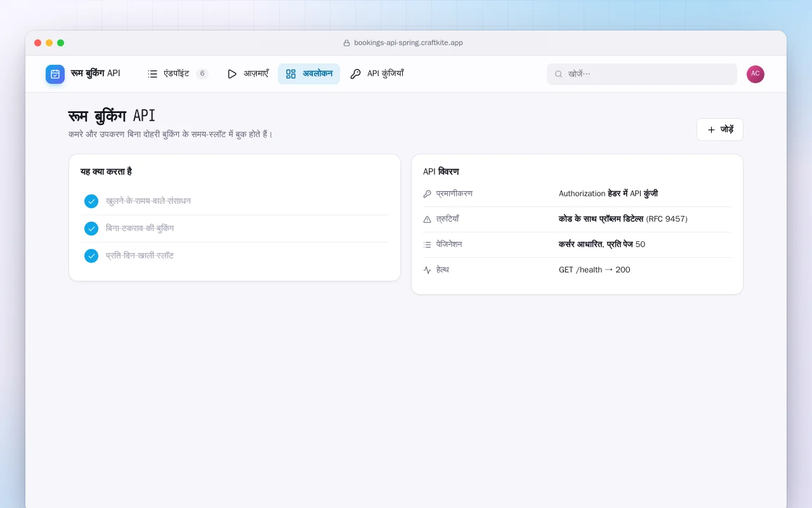Uncheck the बिना-टकराव-की-बुकिंग item
Screen dimensions: 812x508
coord(91,229)
